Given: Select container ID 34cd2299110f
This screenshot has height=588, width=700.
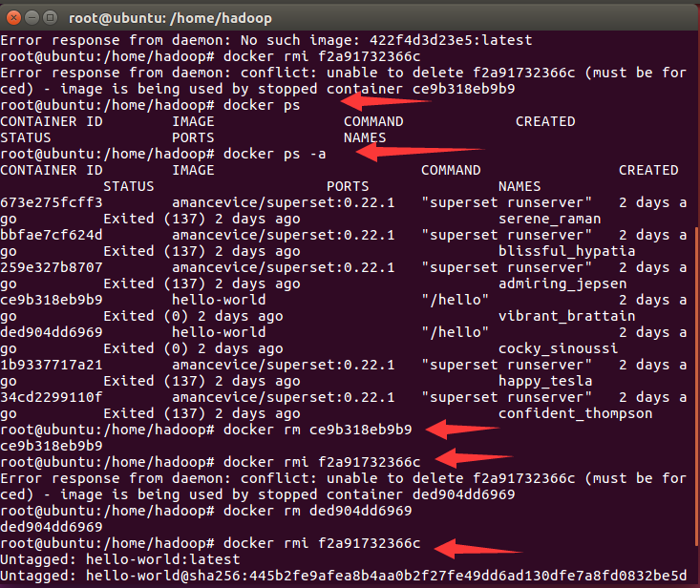Looking at the screenshot, I should coord(52,397).
